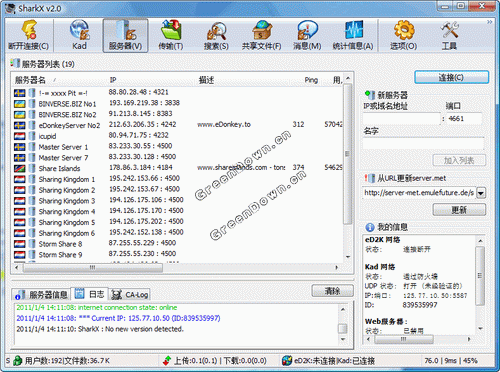Click the flag icon of BINVERSE.BIZ No1
The image size is (500, 372).
point(20,104)
